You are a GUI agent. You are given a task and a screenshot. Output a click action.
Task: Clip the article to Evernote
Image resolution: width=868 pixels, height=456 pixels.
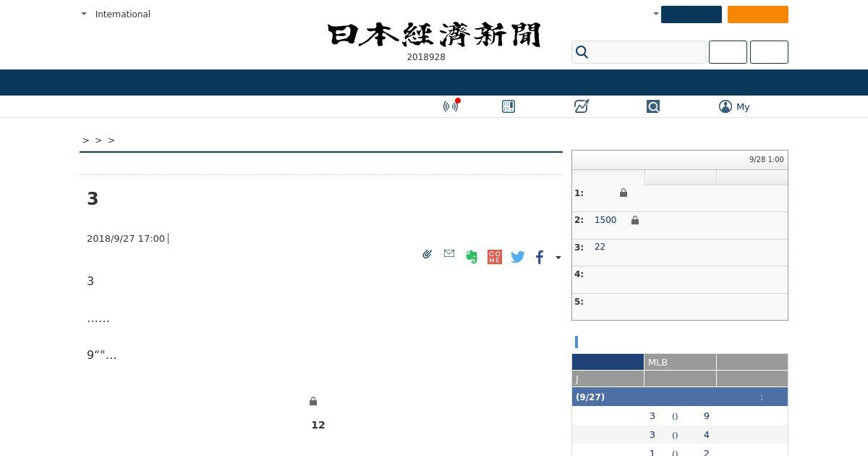coord(472,257)
